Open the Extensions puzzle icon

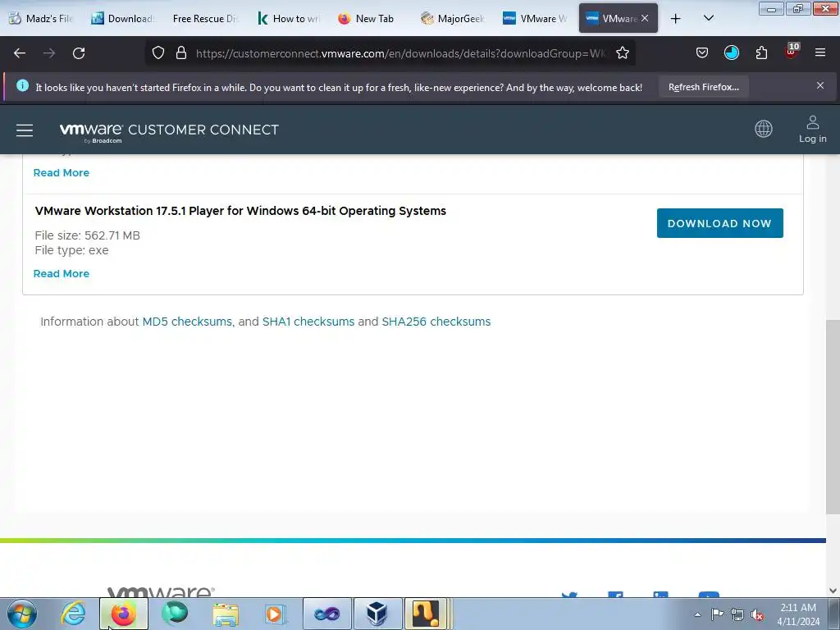point(761,53)
